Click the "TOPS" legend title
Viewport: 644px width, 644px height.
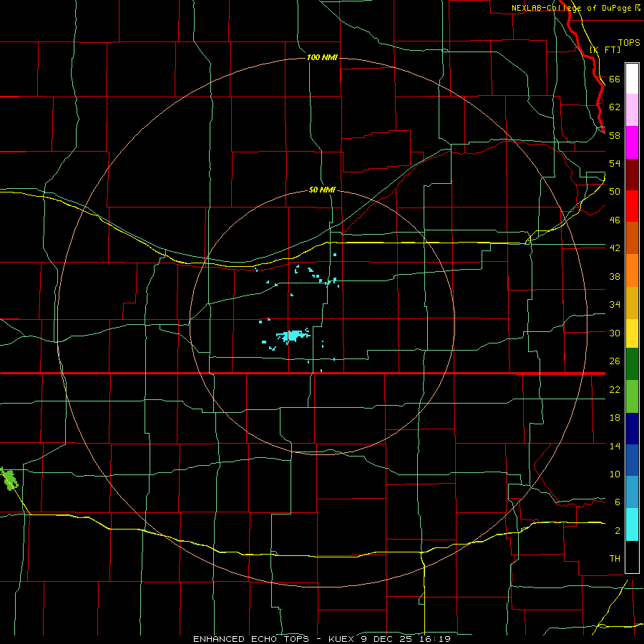629,43
